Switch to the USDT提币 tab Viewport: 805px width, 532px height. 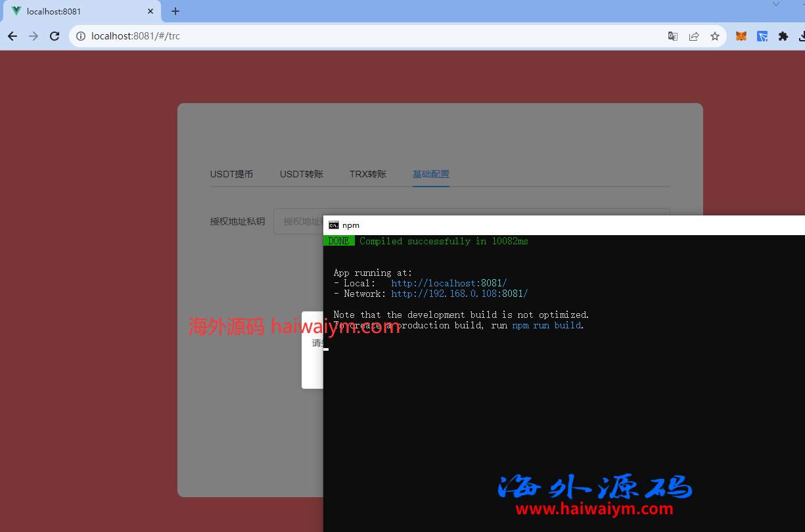(231, 174)
